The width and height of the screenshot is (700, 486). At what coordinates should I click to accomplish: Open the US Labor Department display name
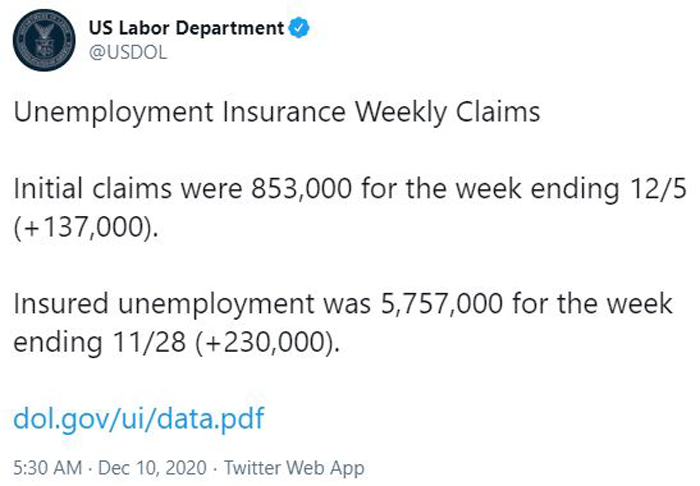[x=186, y=28]
